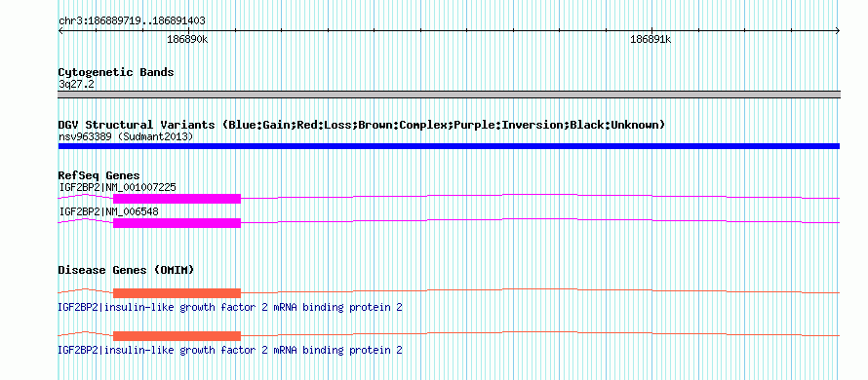Image resolution: width=868 pixels, height=380 pixels.
Task: Open the nsv963389 (Sudmant2013) variant label
Action: 126,136
